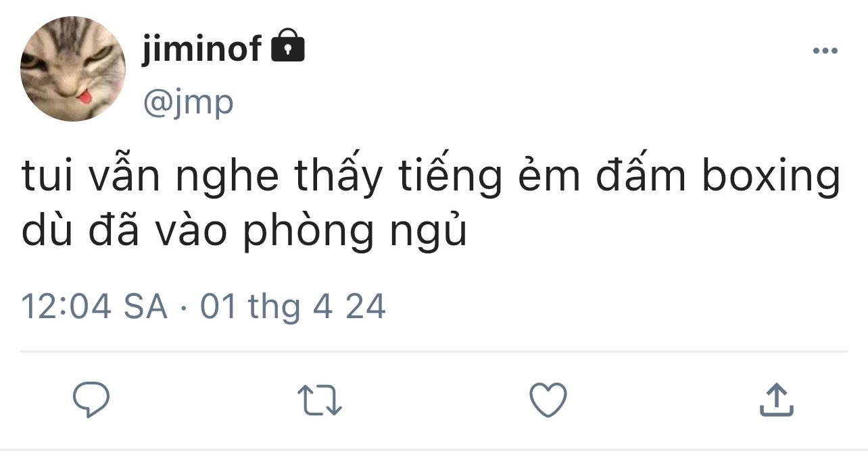Open the jiminof display name profile
868x462 pixels.
click(201, 49)
